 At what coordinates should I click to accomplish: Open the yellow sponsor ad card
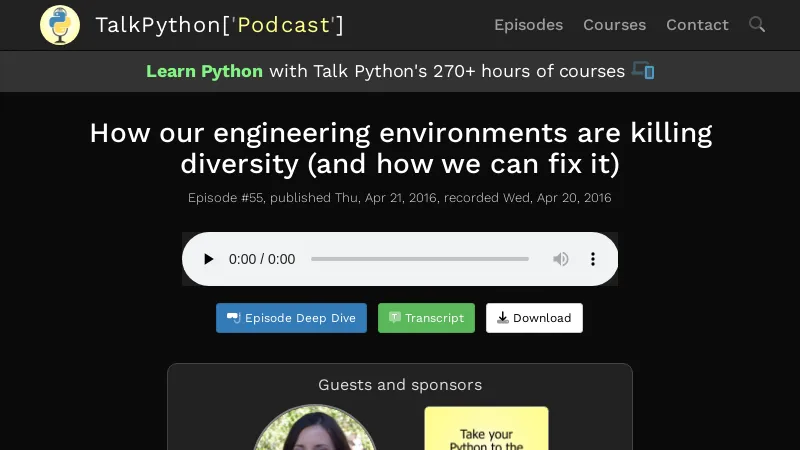pyautogui.click(x=486, y=428)
